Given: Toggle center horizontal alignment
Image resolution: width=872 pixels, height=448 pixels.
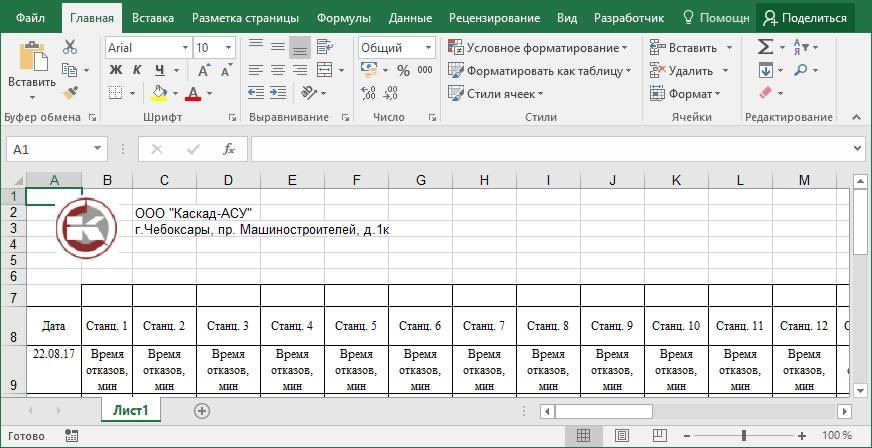Looking at the screenshot, I should pyautogui.click(x=277, y=71).
